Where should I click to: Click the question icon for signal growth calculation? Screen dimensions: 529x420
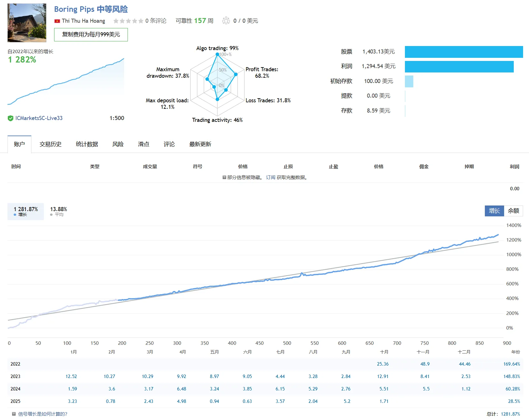[14, 414]
